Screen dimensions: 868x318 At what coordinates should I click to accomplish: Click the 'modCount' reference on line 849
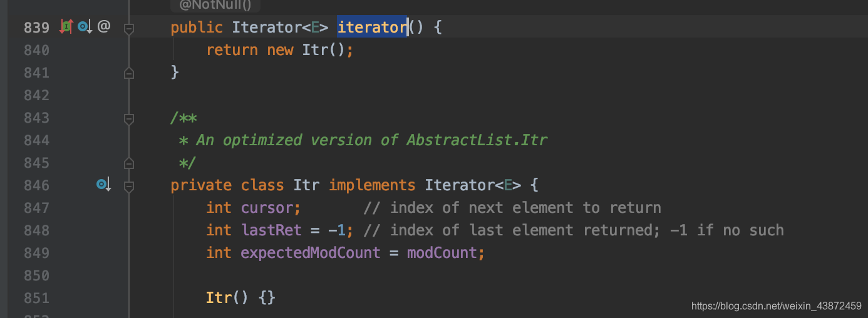tap(442, 253)
